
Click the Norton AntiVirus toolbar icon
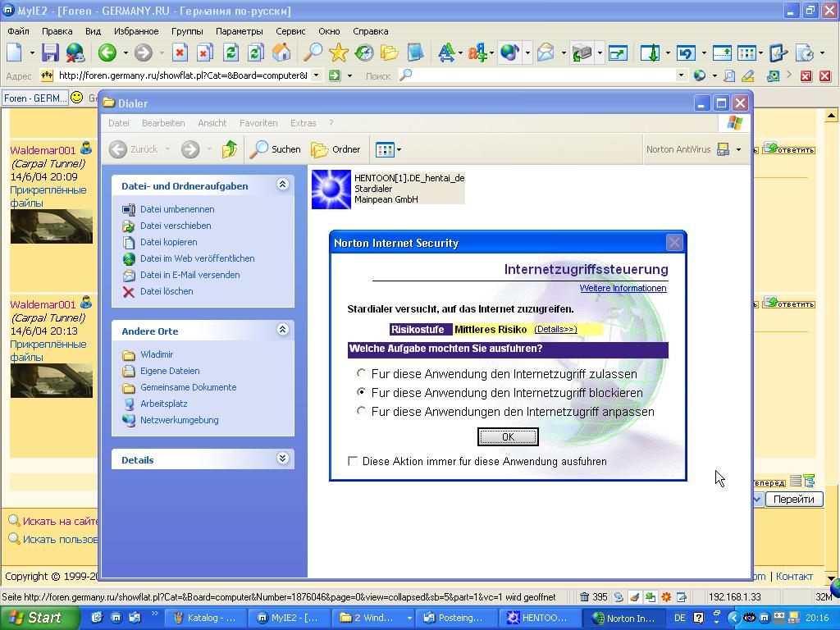[x=723, y=149]
